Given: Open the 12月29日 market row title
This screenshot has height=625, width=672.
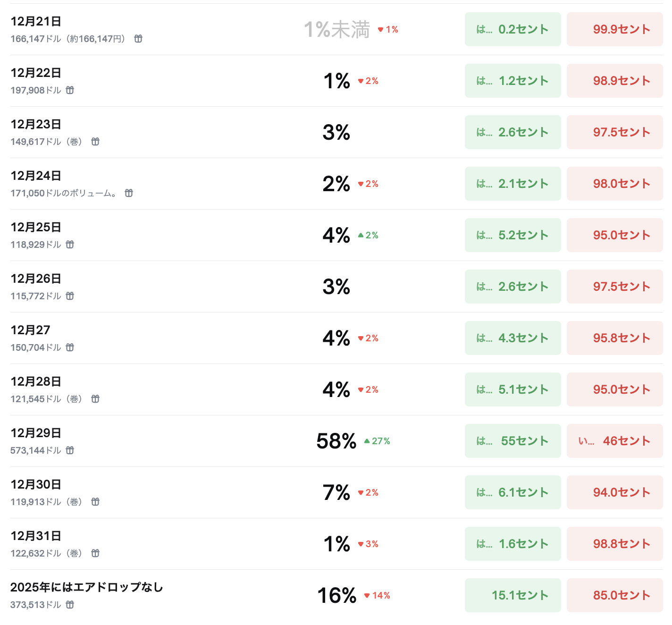Looking at the screenshot, I should click(36, 433).
